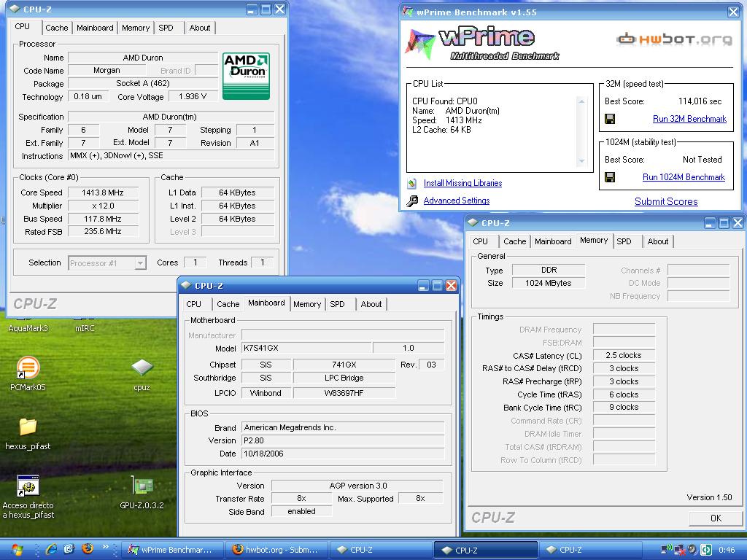747x560 pixels.
Task: Select Memory tab in Mainboard CPU-Z window
Action: 307,304
